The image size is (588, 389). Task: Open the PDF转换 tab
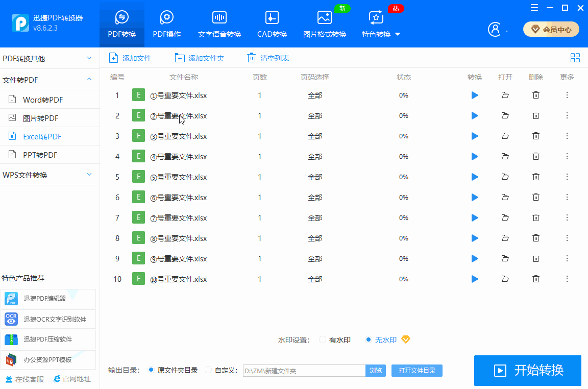[x=122, y=25]
